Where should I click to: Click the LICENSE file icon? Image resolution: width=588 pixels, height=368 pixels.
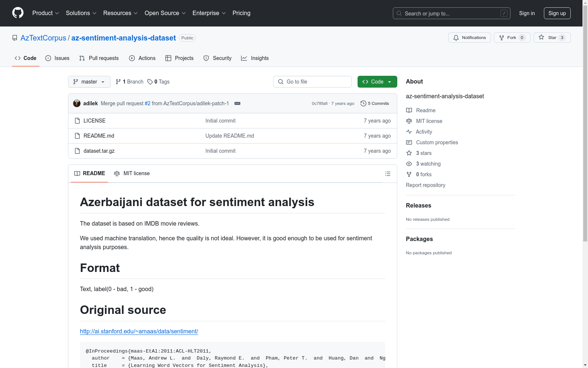[77, 121]
